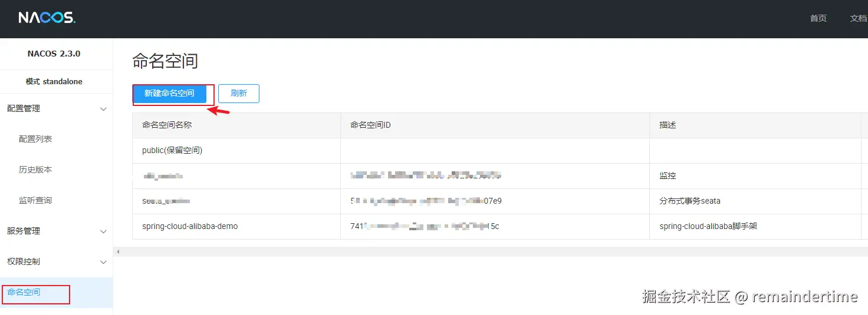Click the 命名空间 page heading
The height and width of the screenshot is (315, 868).
[165, 61]
